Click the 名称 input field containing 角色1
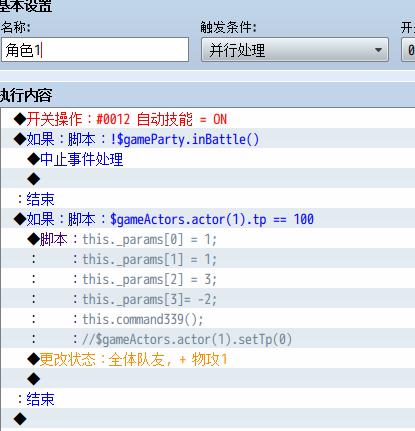 [x=95, y=50]
